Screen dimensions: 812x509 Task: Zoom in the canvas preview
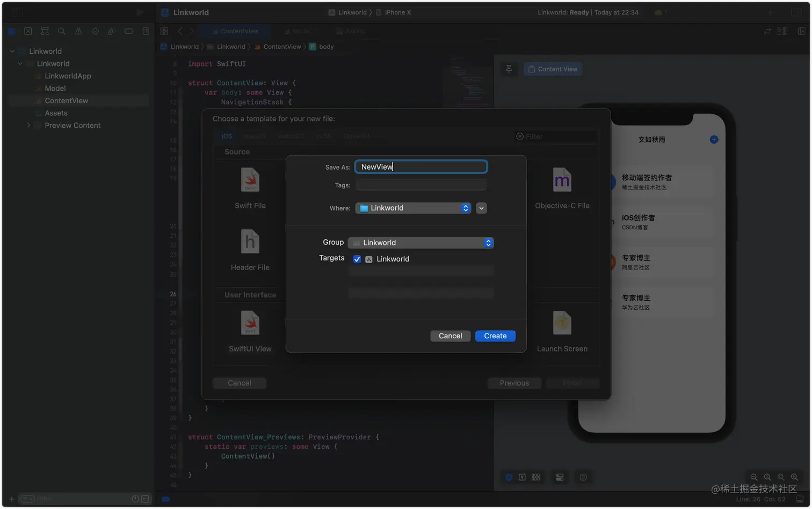coord(794,477)
